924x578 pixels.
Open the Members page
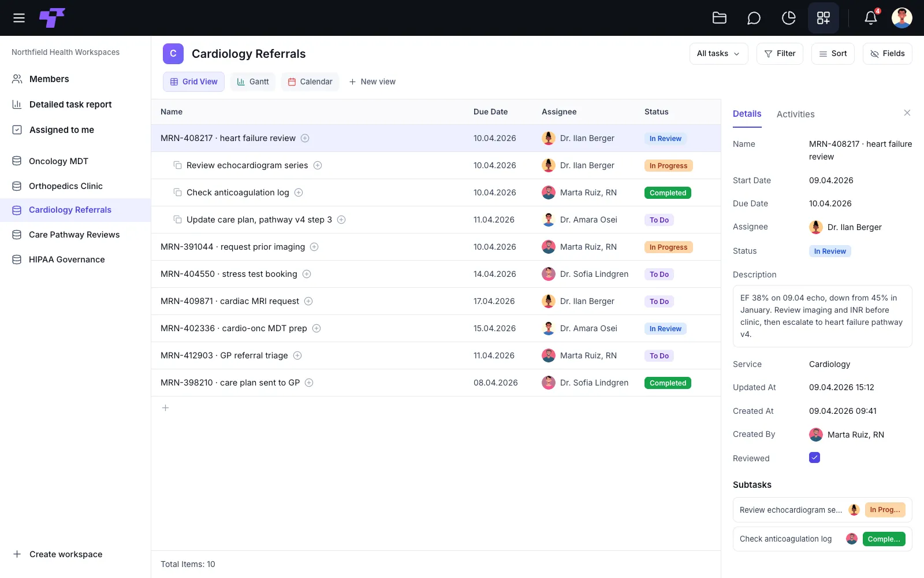click(75, 79)
